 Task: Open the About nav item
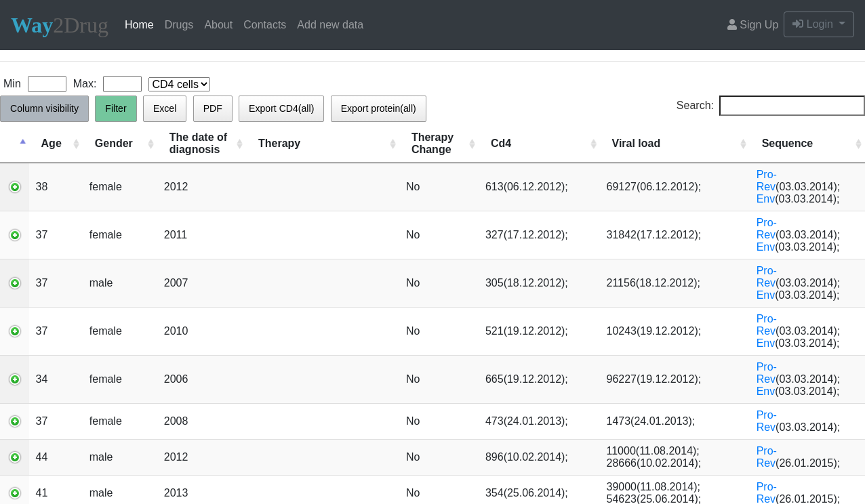click(218, 24)
